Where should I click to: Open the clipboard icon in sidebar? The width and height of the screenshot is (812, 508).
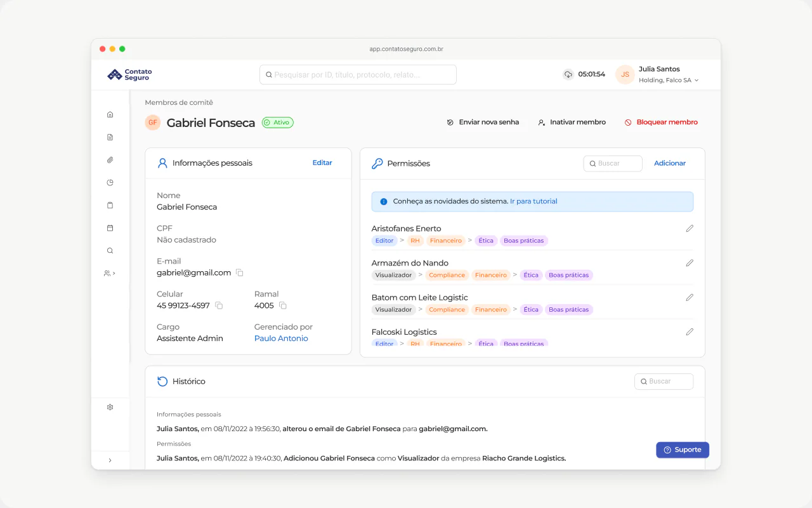pos(110,205)
